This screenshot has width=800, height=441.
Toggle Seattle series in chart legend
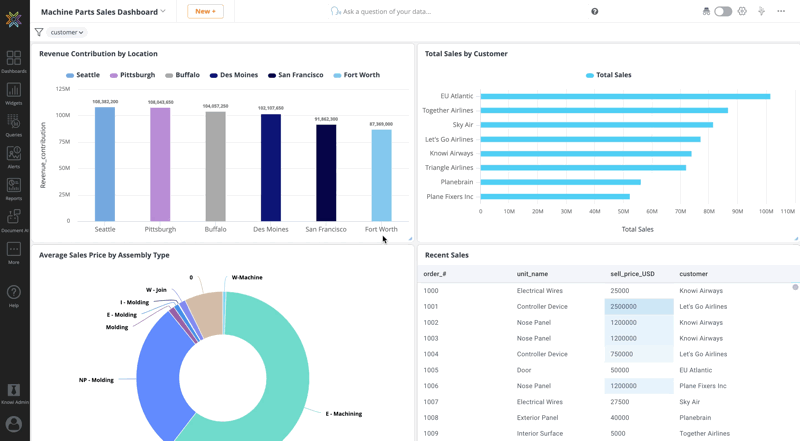(x=83, y=75)
